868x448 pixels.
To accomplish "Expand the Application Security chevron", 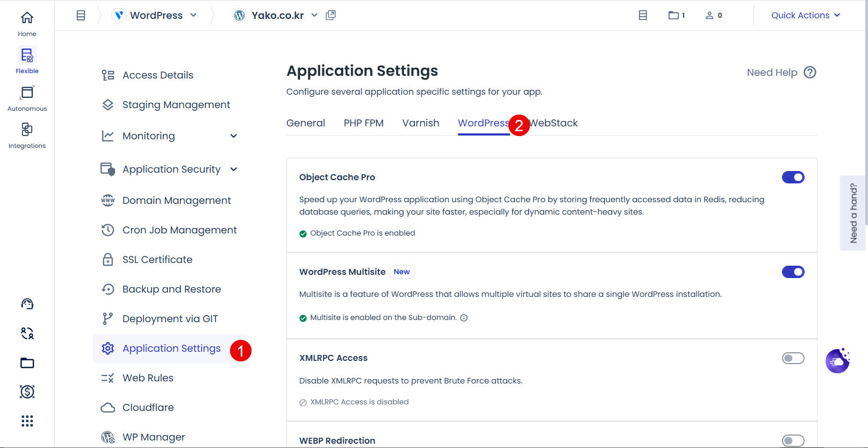I will point(234,169).
